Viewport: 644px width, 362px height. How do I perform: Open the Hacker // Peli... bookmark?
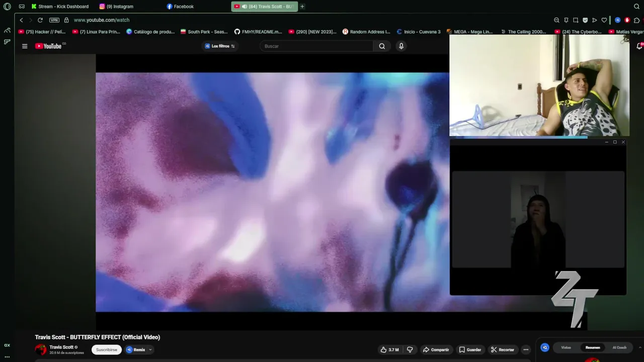(x=42, y=32)
